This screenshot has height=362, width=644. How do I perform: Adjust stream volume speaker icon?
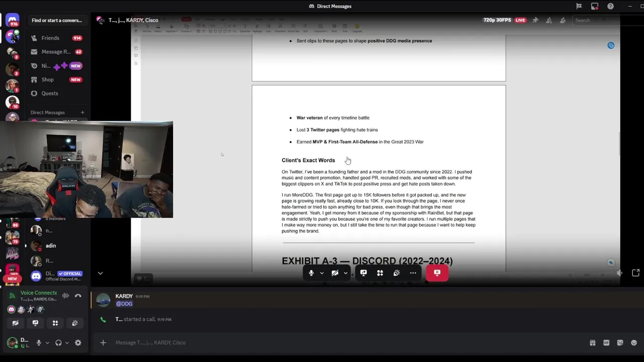pyautogui.click(x=620, y=273)
